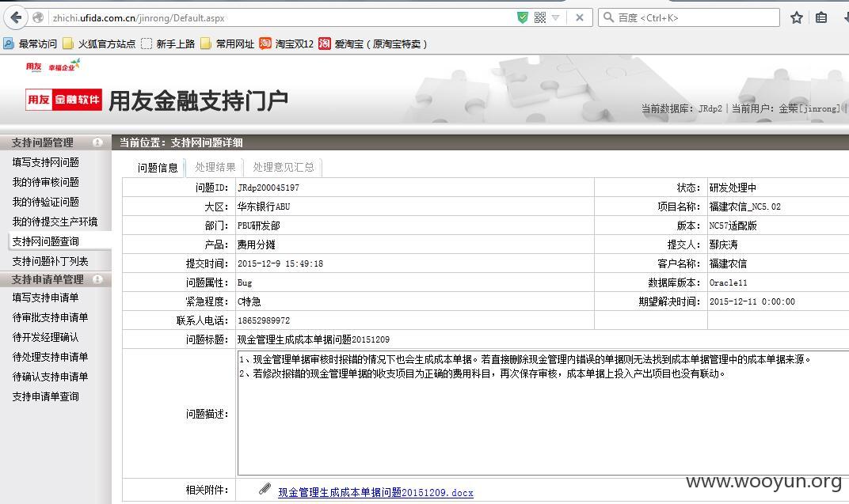Click the 用友金融软件 red logo

(x=64, y=100)
